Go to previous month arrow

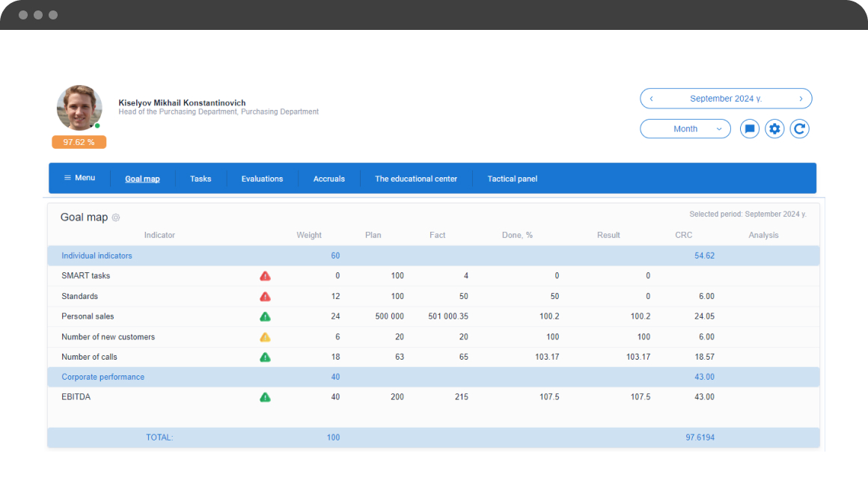point(652,99)
